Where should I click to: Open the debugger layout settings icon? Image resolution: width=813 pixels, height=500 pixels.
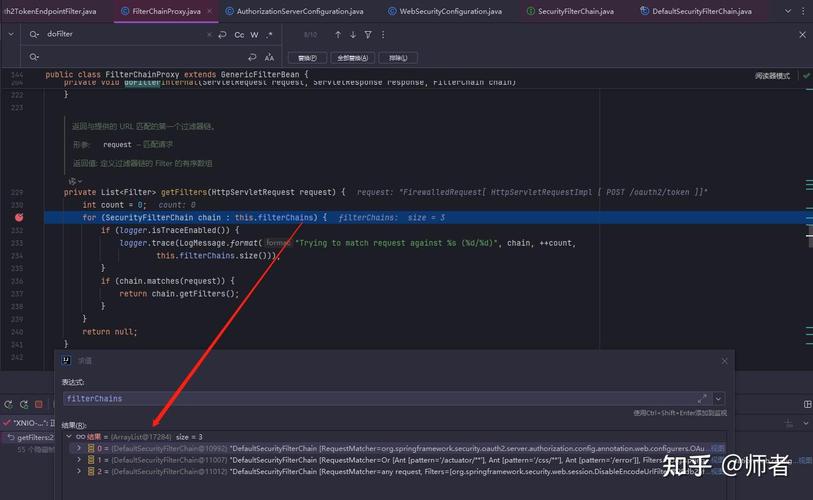(807, 404)
